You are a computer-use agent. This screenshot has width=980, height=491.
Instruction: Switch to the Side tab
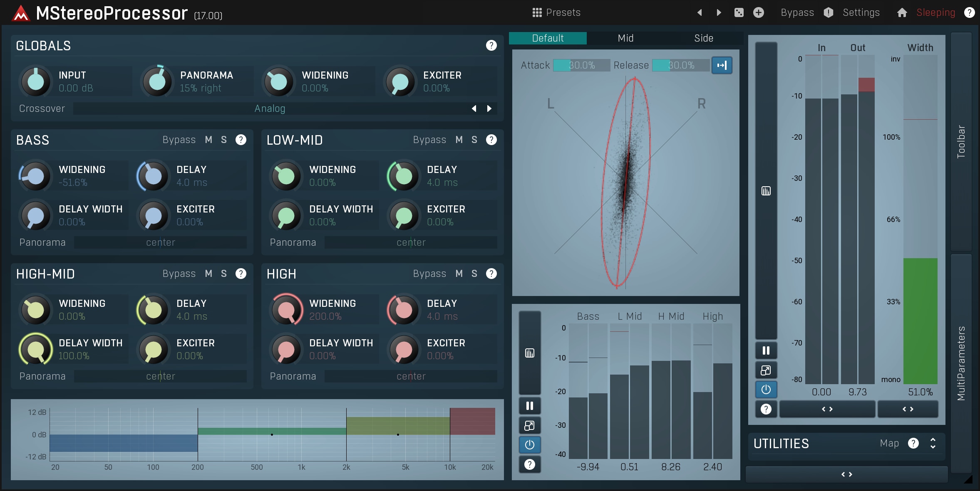click(703, 38)
